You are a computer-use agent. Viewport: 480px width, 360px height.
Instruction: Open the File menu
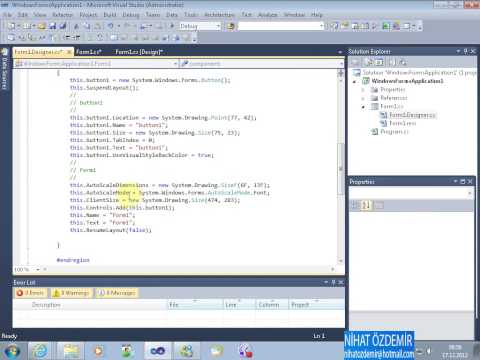[8, 15]
